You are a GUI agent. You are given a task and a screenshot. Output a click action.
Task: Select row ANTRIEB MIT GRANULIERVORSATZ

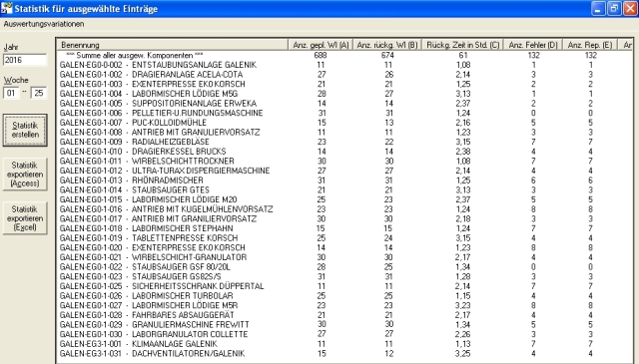(343, 133)
